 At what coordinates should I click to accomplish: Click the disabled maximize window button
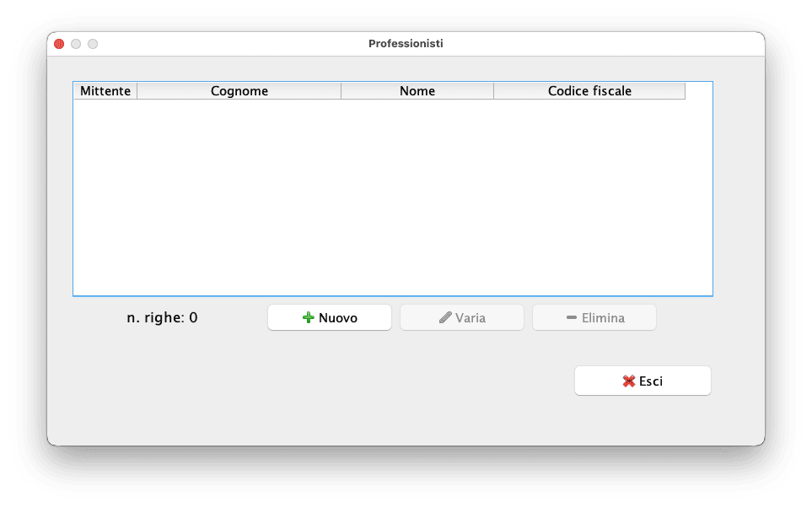click(93, 44)
